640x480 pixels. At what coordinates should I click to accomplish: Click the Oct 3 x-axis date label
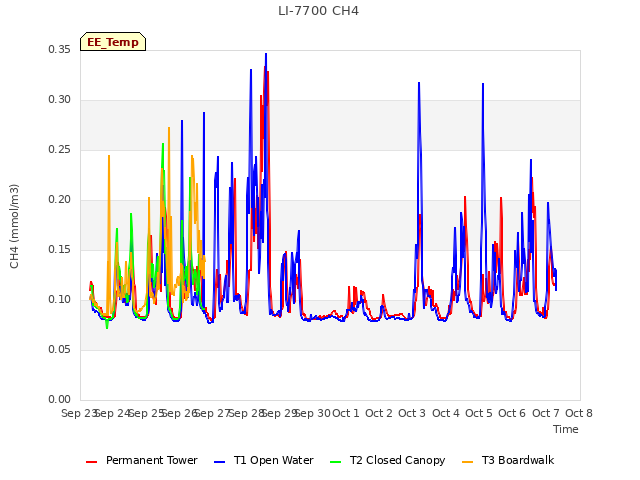pos(412,413)
